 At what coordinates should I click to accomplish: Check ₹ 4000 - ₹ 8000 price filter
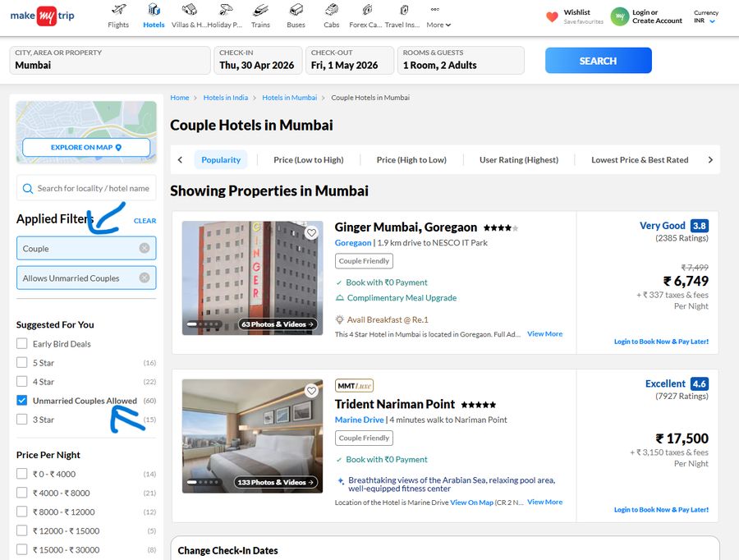pyautogui.click(x=21, y=493)
